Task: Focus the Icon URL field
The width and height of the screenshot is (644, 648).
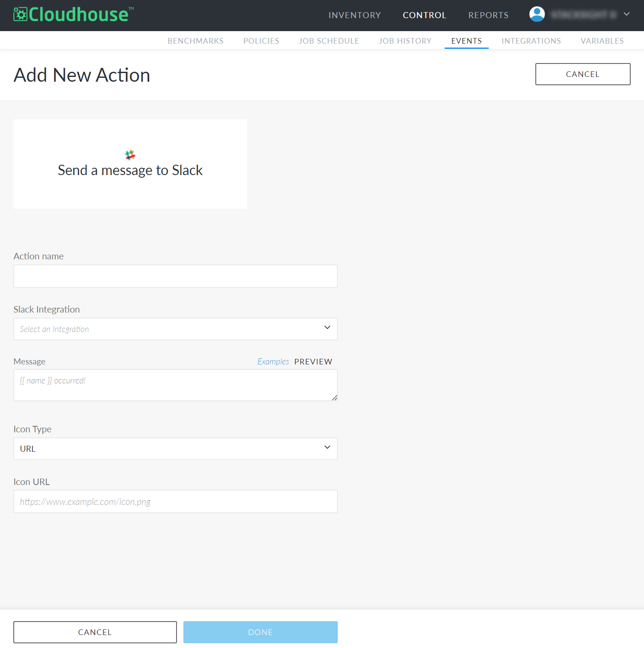Action: [176, 501]
